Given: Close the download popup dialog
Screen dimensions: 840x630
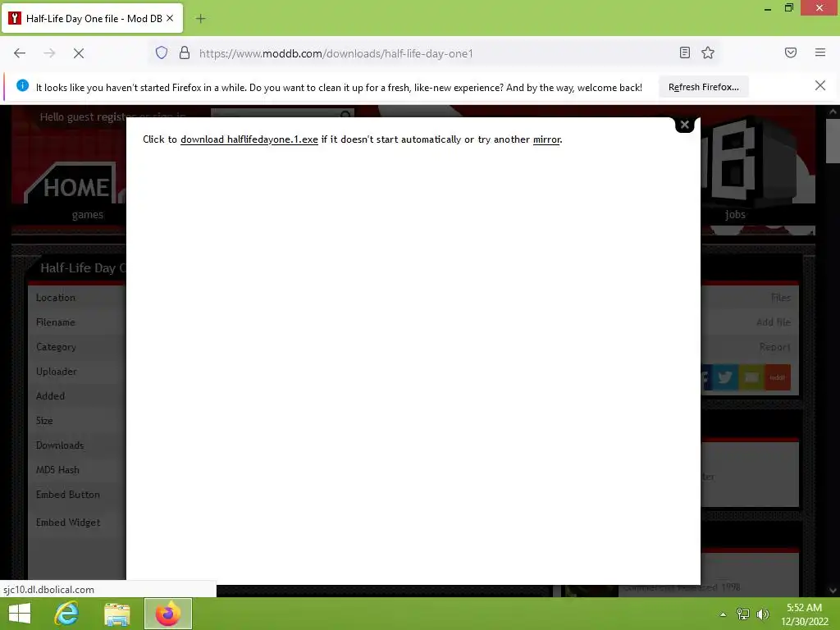Looking at the screenshot, I should [x=685, y=125].
